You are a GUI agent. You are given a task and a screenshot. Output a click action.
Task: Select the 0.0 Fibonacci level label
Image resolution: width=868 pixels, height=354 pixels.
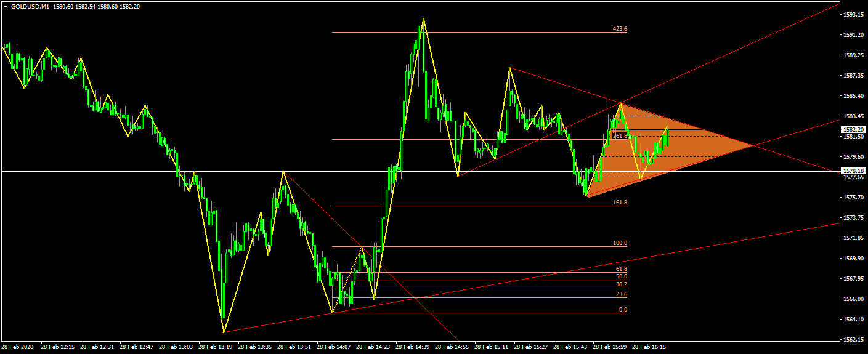(623, 310)
